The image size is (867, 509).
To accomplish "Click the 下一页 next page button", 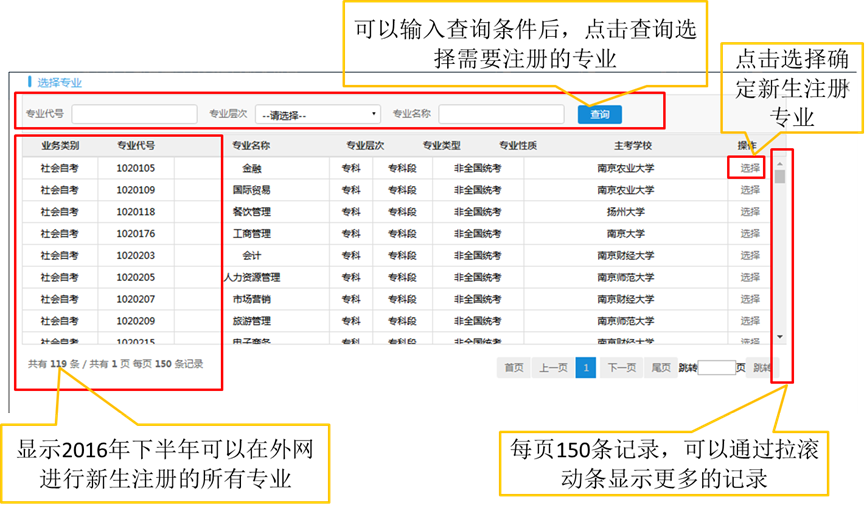I will [x=622, y=368].
